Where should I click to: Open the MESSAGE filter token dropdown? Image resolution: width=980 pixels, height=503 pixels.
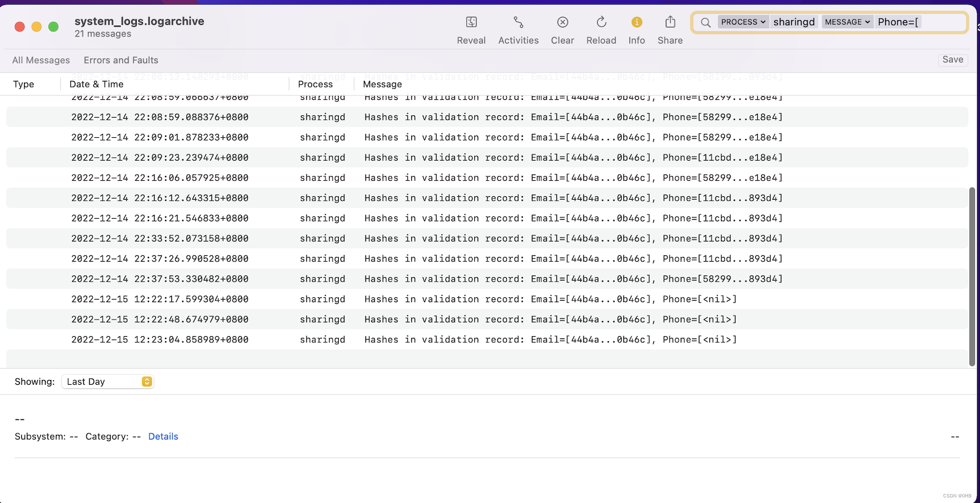[x=847, y=22]
